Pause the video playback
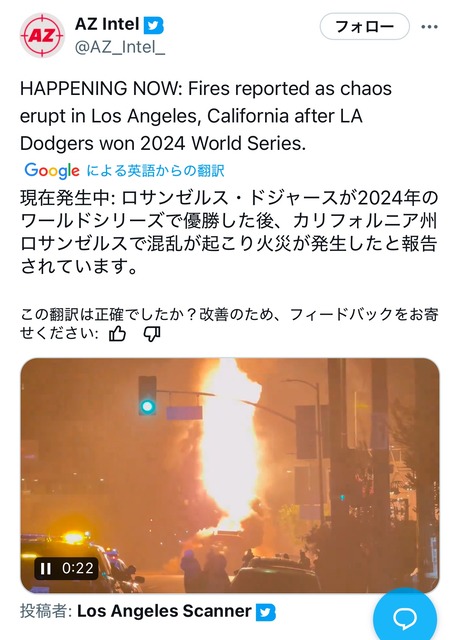The image size is (460, 640). tap(46, 568)
